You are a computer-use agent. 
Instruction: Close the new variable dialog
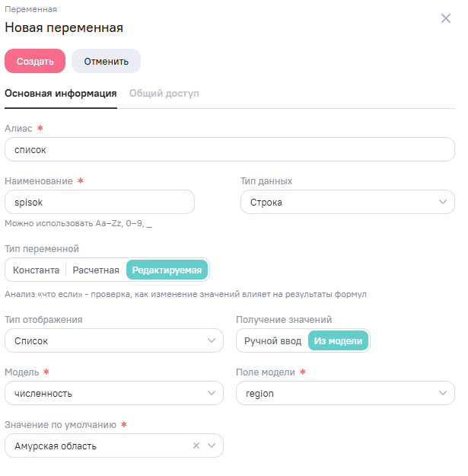pos(446,18)
